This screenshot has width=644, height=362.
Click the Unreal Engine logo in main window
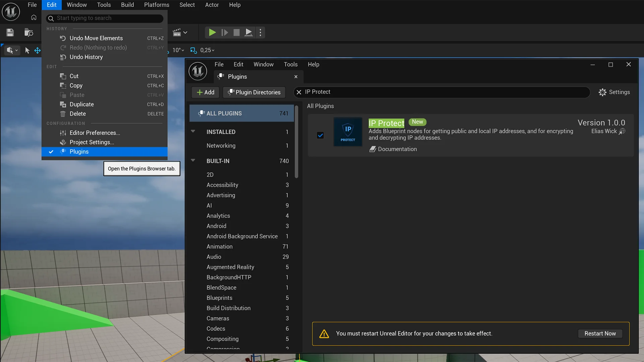[x=11, y=12]
